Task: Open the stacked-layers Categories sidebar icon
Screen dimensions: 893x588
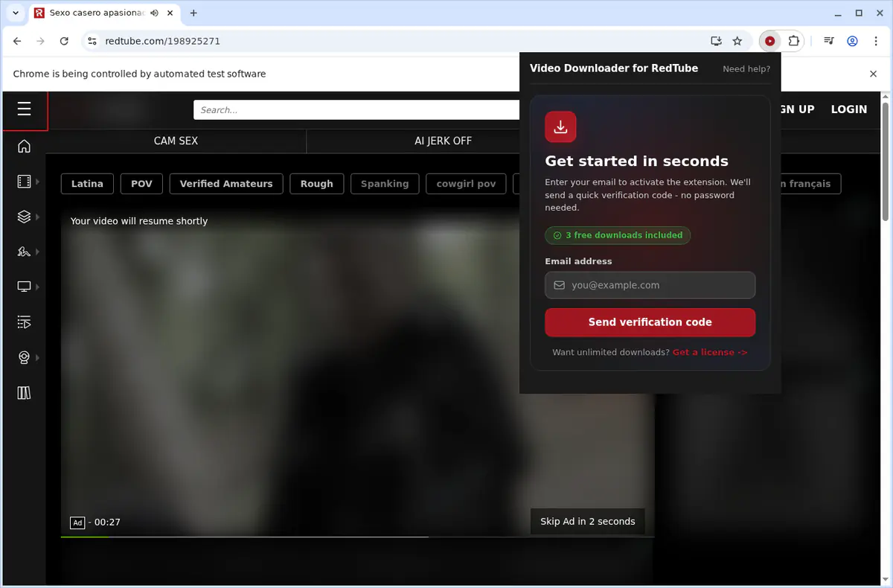Action: 24,217
